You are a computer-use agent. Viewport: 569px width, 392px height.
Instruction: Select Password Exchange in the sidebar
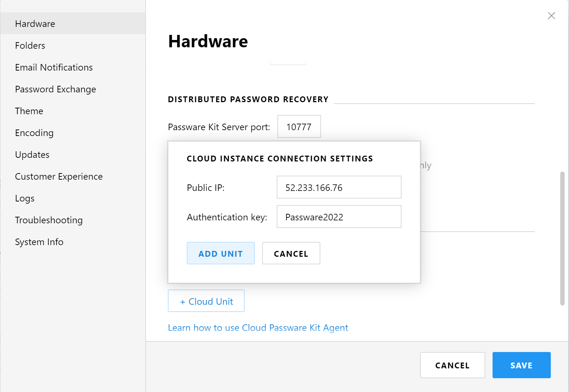73,89
